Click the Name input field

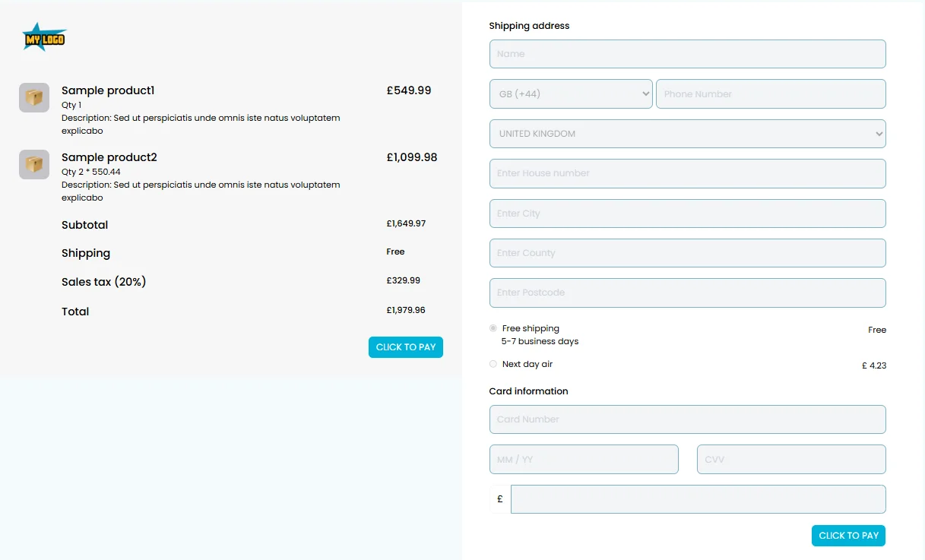686,53
